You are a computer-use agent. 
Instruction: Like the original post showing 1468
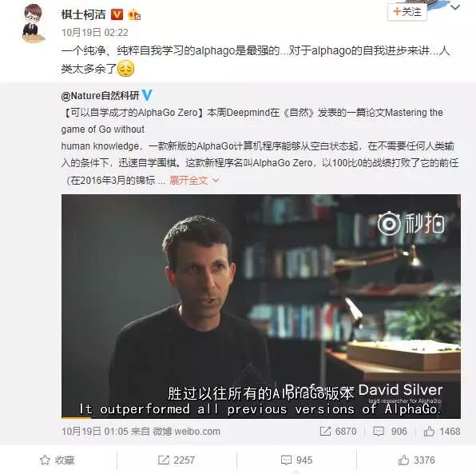tap(442, 431)
